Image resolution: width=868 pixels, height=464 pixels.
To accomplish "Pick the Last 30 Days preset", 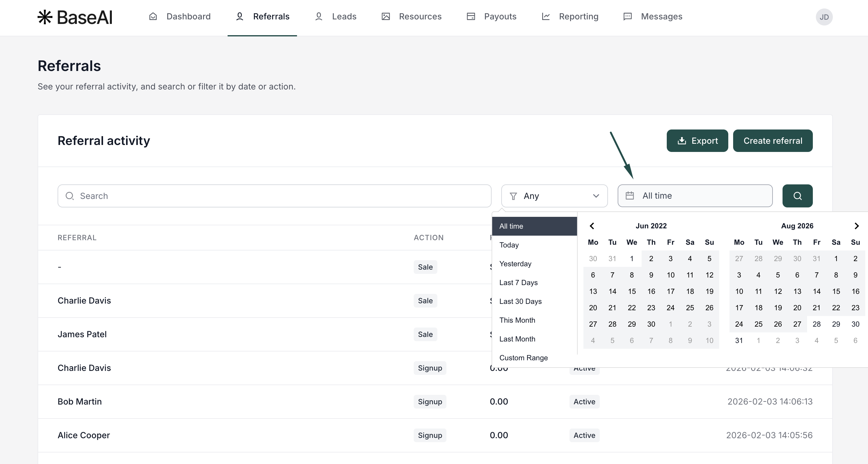I will [534, 301].
